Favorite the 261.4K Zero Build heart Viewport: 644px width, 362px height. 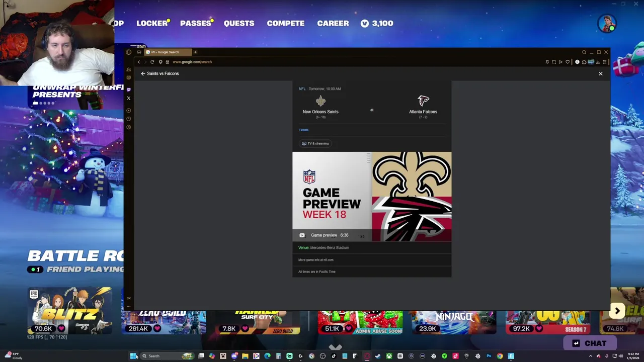click(x=157, y=329)
